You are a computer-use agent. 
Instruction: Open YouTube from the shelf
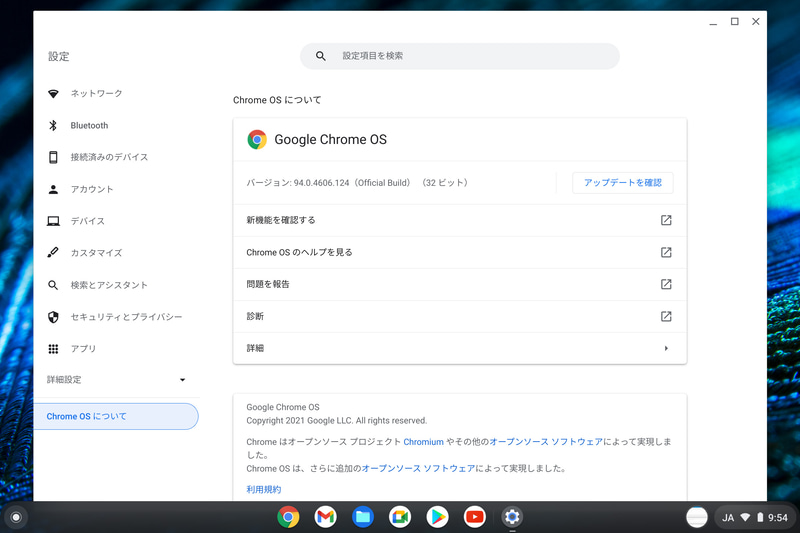(x=474, y=517)
